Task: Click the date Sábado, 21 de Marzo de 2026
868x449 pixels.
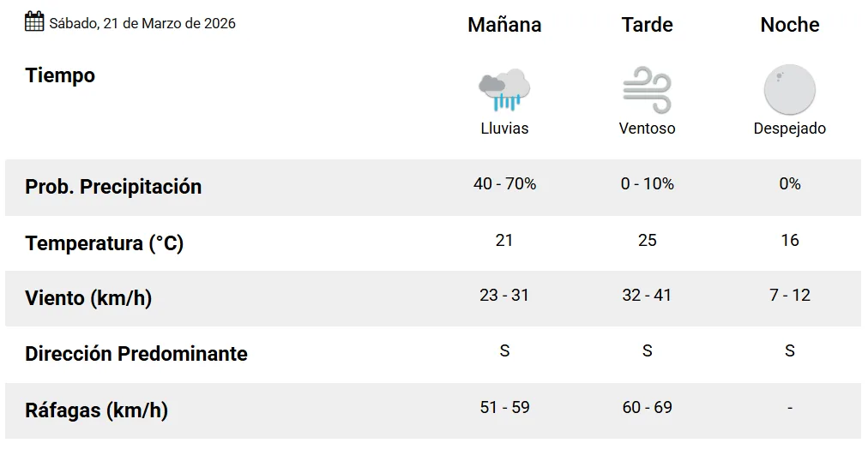Action: coord(142,23)
